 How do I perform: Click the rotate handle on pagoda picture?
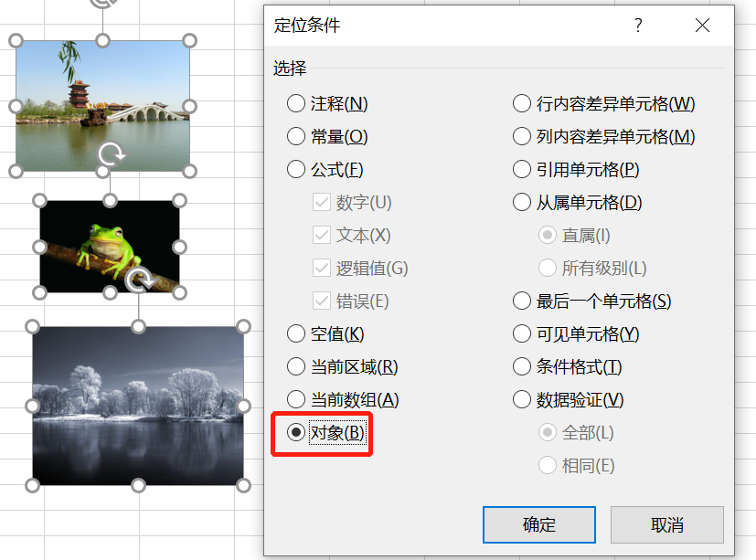pos(102,3)
